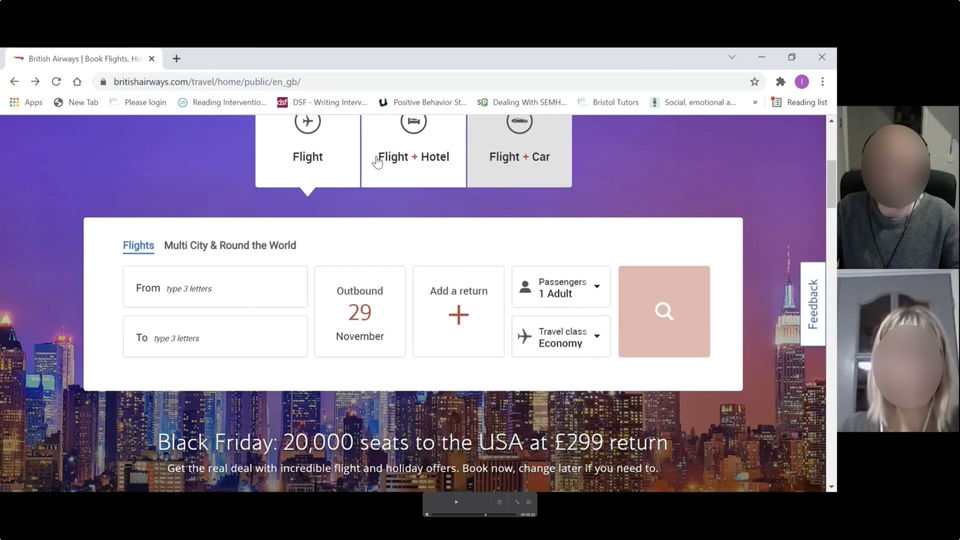Click the video progress slider handle
960x540 pixels.
coord(486,514)
